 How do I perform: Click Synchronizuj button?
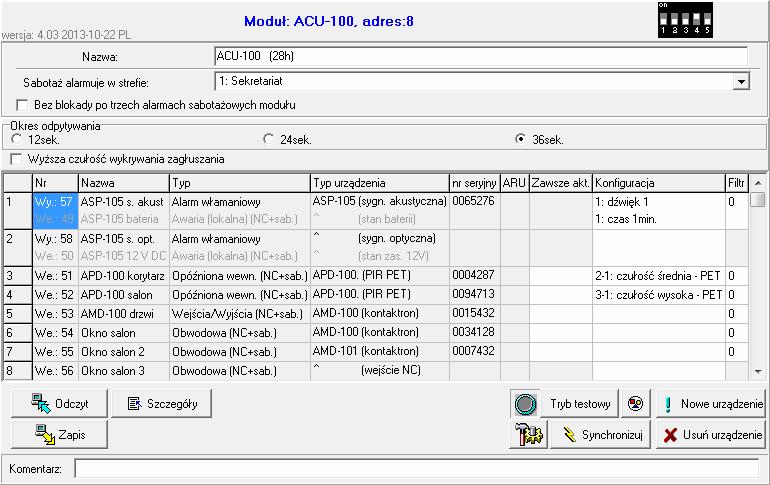point(601,434)
